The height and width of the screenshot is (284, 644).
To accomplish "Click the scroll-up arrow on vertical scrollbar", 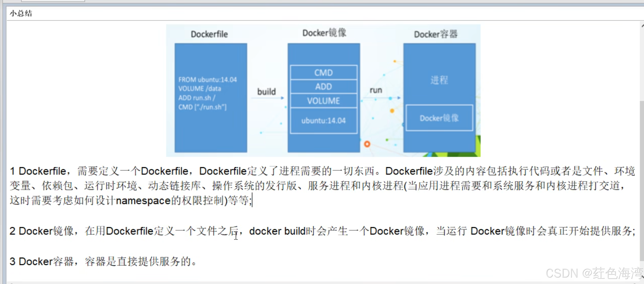I will tap(642, 26).
